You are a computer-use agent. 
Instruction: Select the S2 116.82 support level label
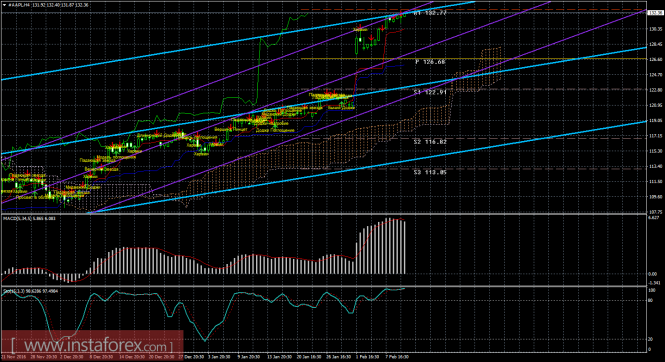430,142
